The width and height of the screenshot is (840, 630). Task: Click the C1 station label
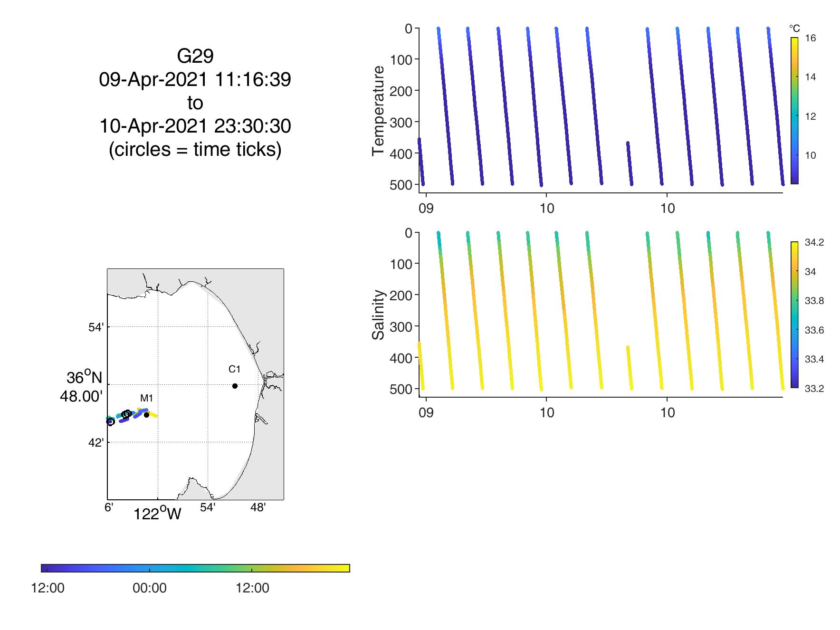coord(235,369)
